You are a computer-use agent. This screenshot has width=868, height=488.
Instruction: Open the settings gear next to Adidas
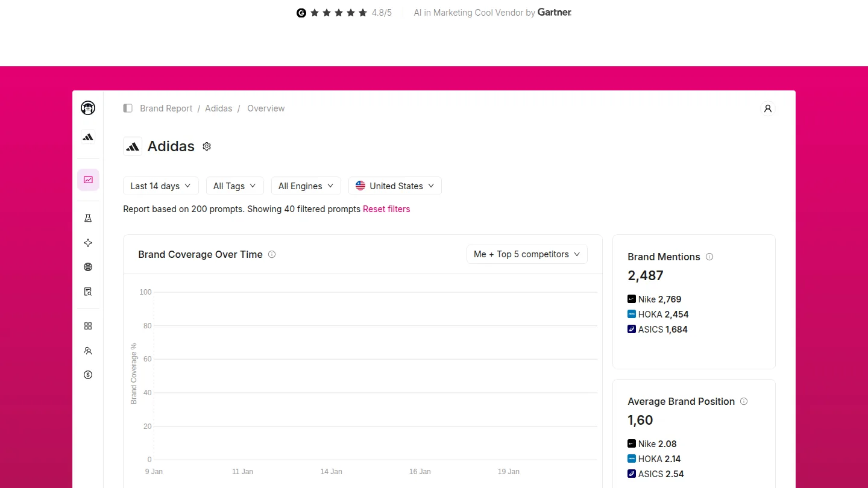click(x=207, y=146)
